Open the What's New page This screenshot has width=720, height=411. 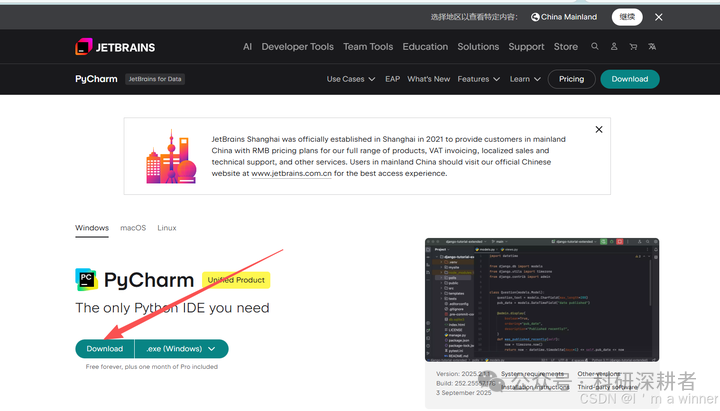pos(428,79)
